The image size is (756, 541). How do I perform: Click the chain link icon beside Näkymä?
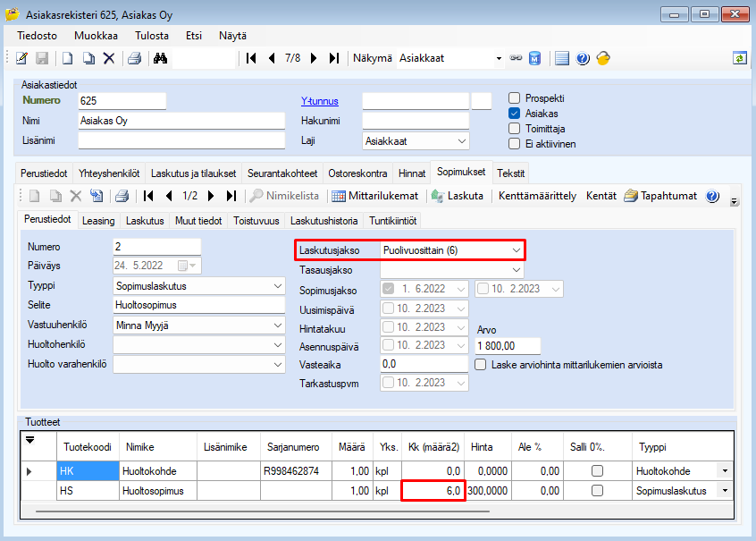(516, 58)
